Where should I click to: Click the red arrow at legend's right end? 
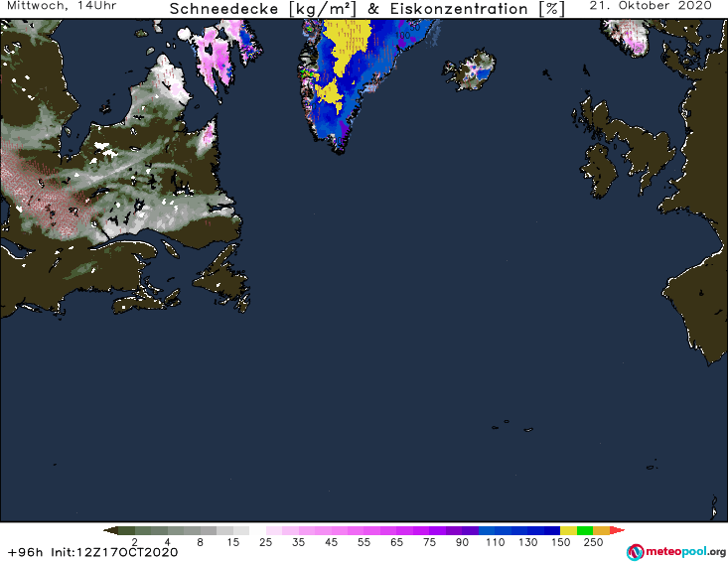point(617,530)
